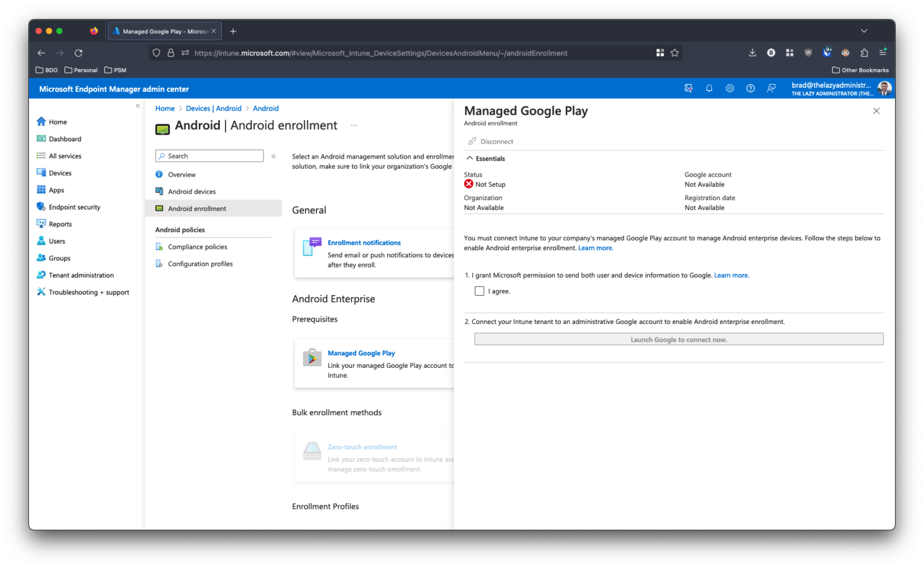924x568 pixels.
Task: Click the browser address bar URL
Action: click(x=381, y=53)
